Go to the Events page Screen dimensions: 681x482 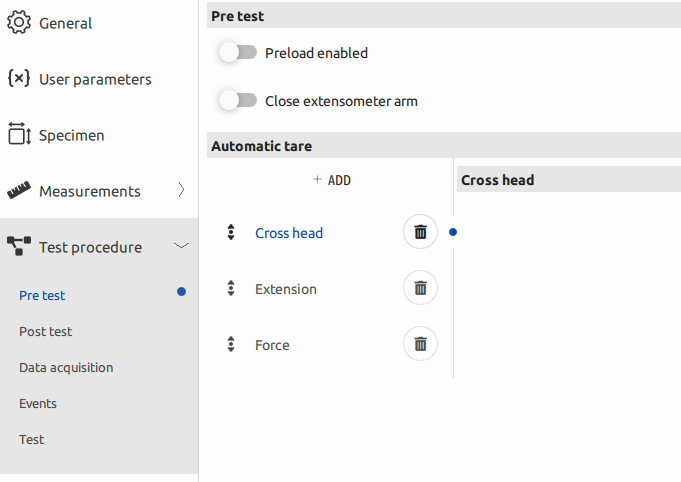(x=38, y=403)
